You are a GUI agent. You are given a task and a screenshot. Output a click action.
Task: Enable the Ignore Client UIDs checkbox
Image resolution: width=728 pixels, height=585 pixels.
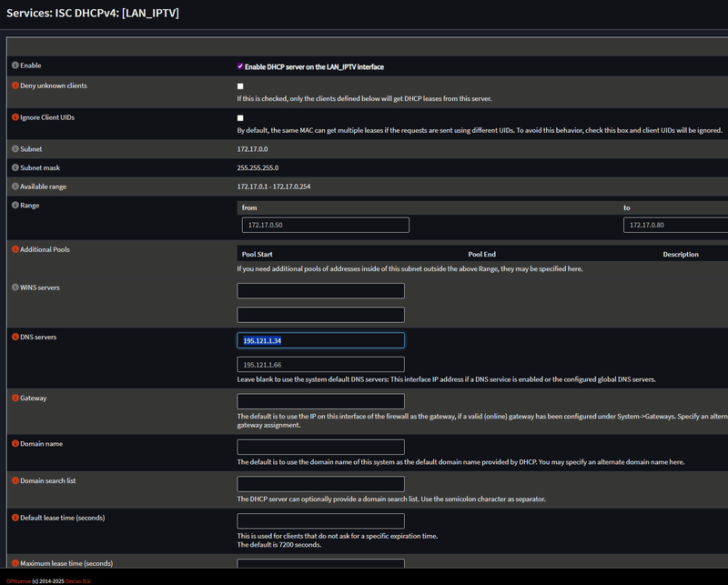pos(240,118)
